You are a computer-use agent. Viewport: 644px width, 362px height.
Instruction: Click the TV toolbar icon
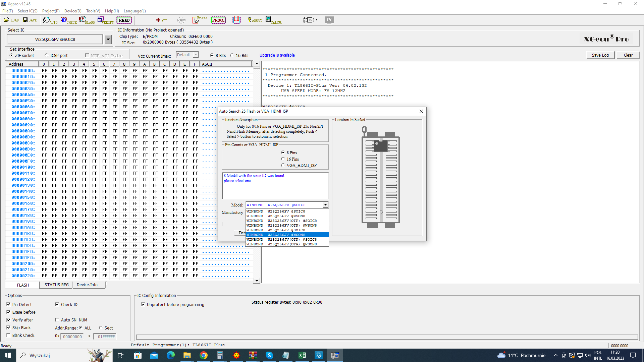tap(329, 20)
